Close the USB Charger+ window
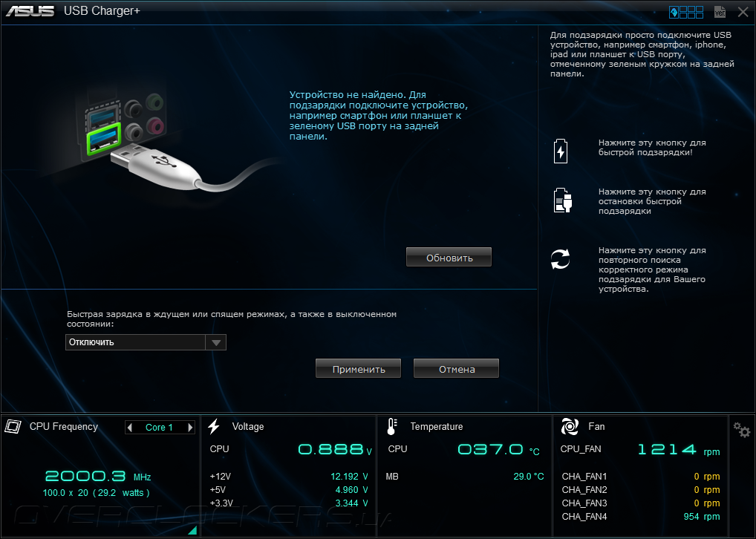Screen dimensions: 756x539 743,12
